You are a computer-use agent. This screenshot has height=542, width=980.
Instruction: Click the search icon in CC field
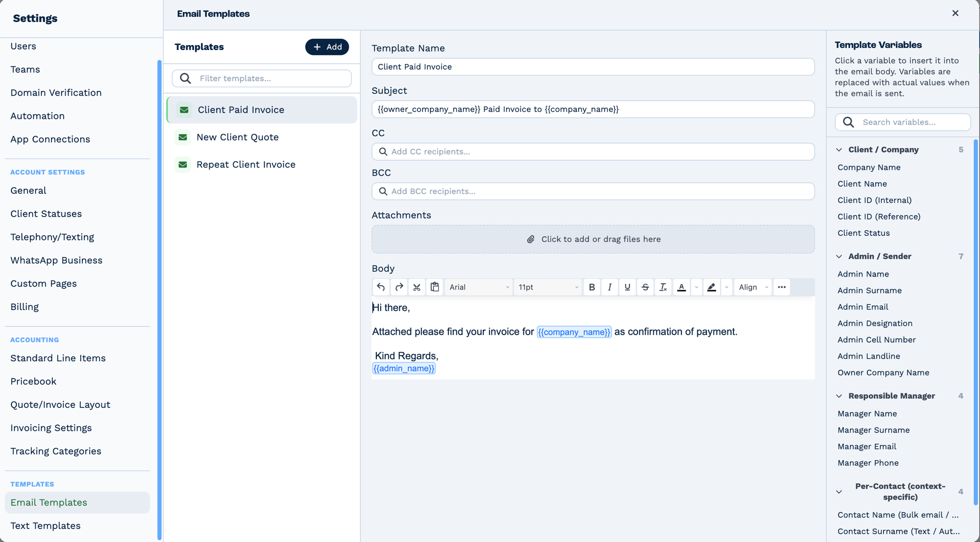click(x=383, y=152)
